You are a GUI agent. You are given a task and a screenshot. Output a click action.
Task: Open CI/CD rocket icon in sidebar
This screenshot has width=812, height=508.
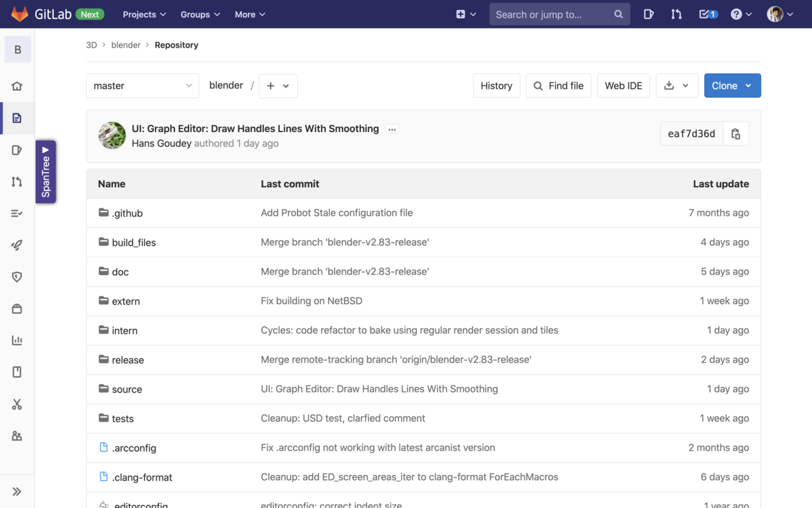[17, 245]
